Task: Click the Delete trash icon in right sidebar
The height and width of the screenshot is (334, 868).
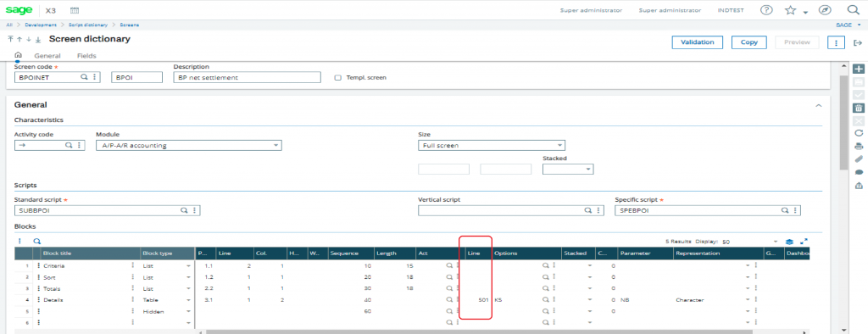Action: click(x=859, y=108)
